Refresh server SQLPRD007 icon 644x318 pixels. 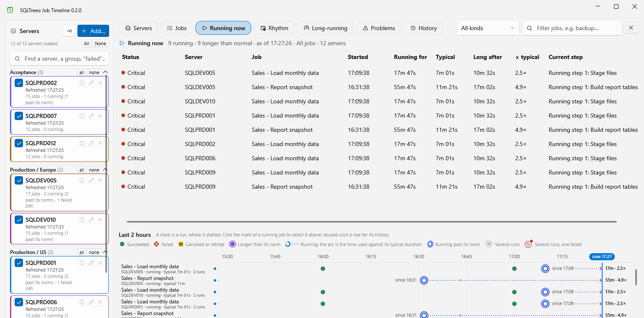pyautogui.click(x=82, y=116)
